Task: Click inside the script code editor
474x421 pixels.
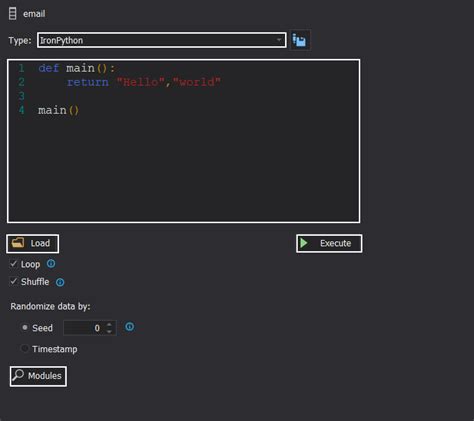Action: (184, 141)
